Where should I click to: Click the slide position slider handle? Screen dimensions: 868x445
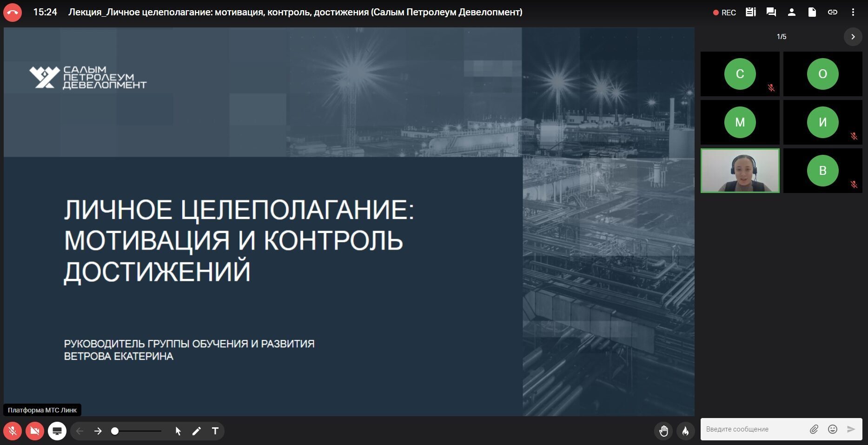click(x=115, y=431)
